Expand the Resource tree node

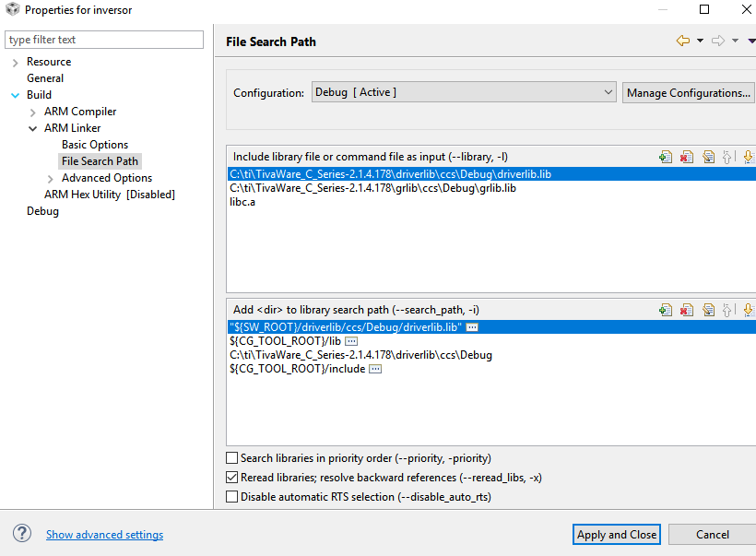(x=15, y=62)
